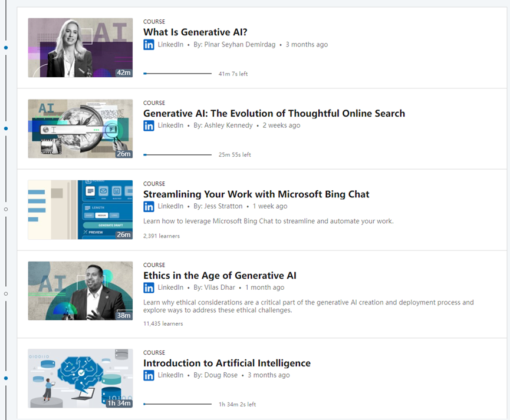Select filled timeline dot beside Thoughtful Online Search course
Image resolution: width=510 pixels, height=420 pixels.
(6, 129)
